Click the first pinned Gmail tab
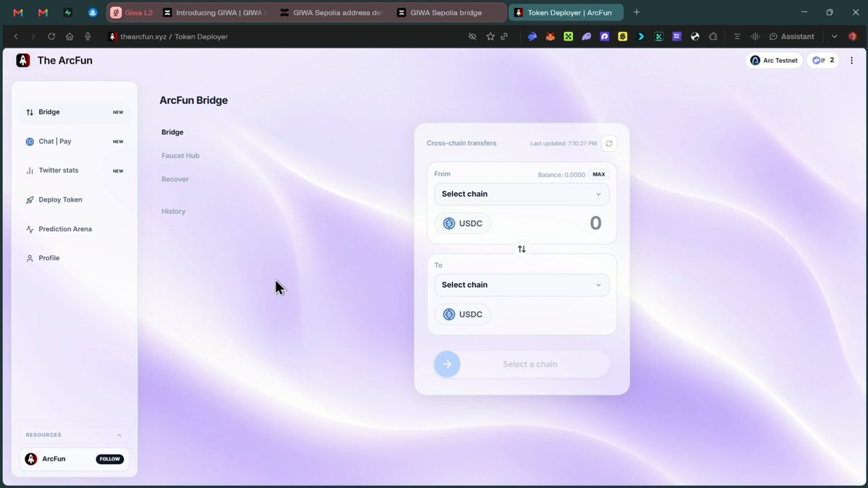 pos(18,12)
